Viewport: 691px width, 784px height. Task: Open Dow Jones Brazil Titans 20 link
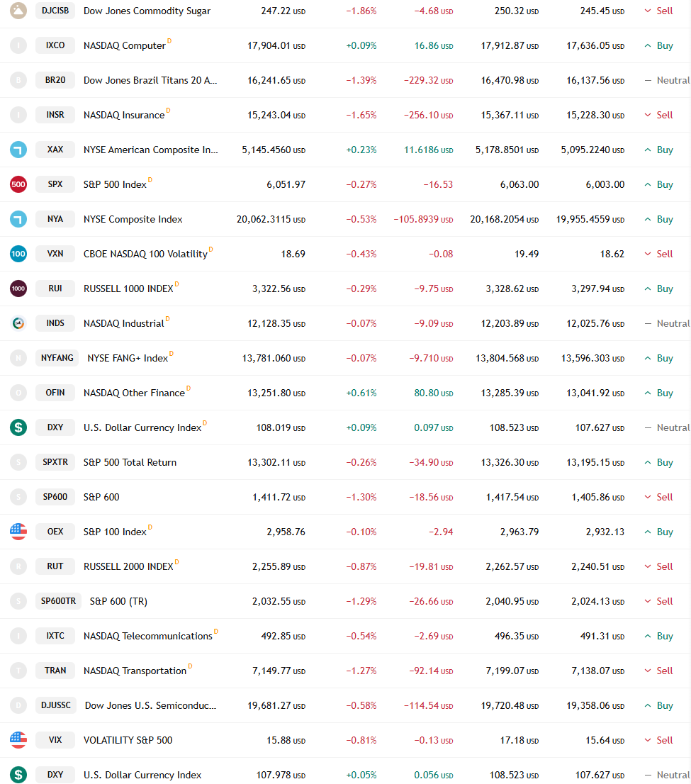pyautogui.click(x=150, y=80)
